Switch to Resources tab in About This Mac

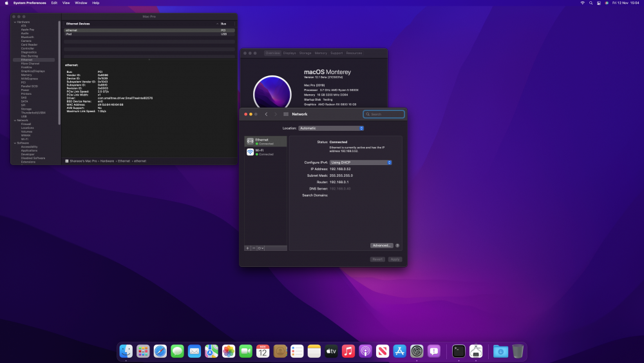tap(354, 53)
